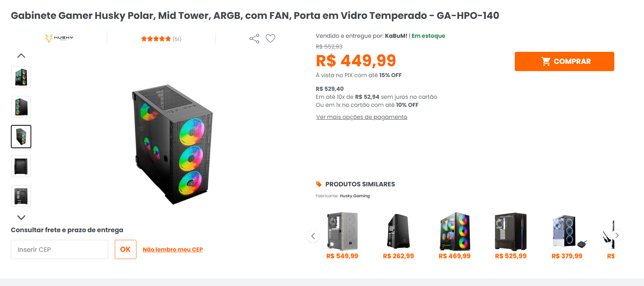Select fourth thumbnail showing dark side panel
Screen dimensions: 644x286
coord(21,166)
